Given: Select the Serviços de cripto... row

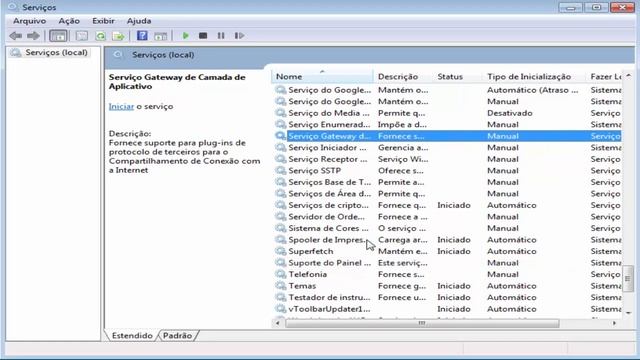Looking at the screenshot, I should click(x=448, y=205).
